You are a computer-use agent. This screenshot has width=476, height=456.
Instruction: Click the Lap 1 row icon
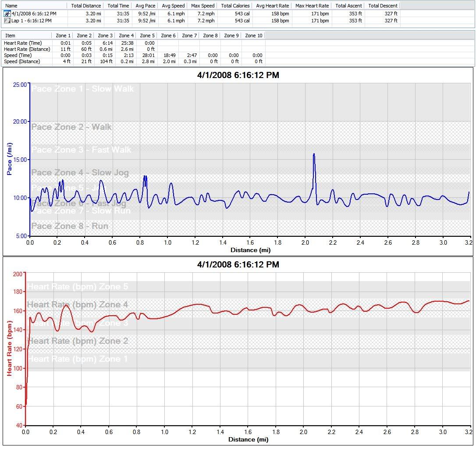tap(7, 21)
